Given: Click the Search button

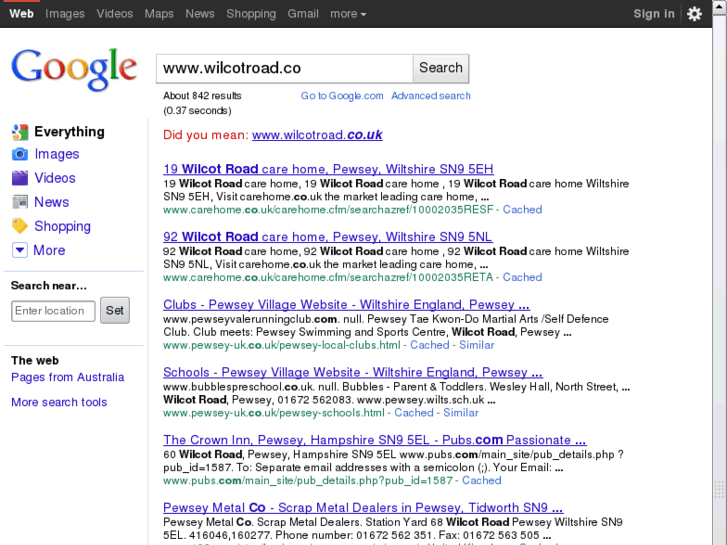Looking at the screenshot, I should (441, 68).
